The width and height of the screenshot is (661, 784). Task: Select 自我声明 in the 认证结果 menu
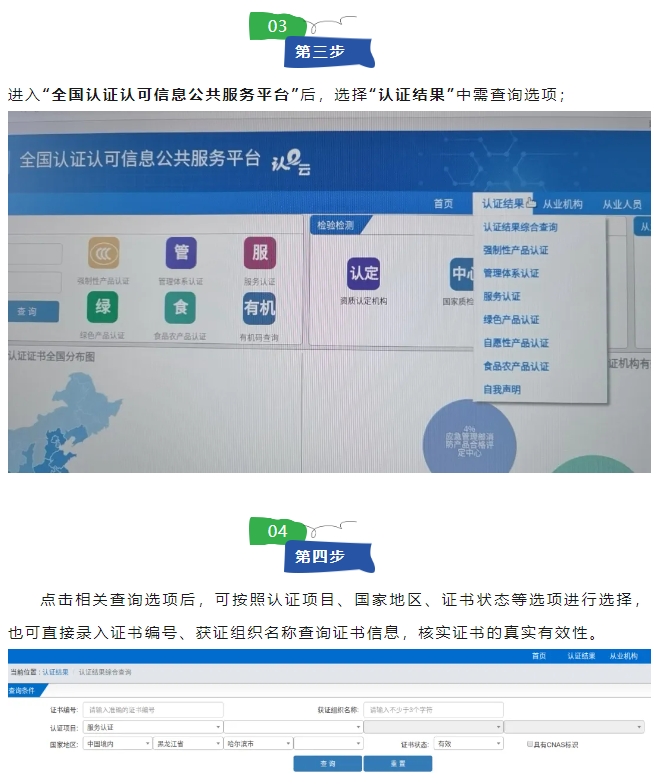[x=501, y=390]
